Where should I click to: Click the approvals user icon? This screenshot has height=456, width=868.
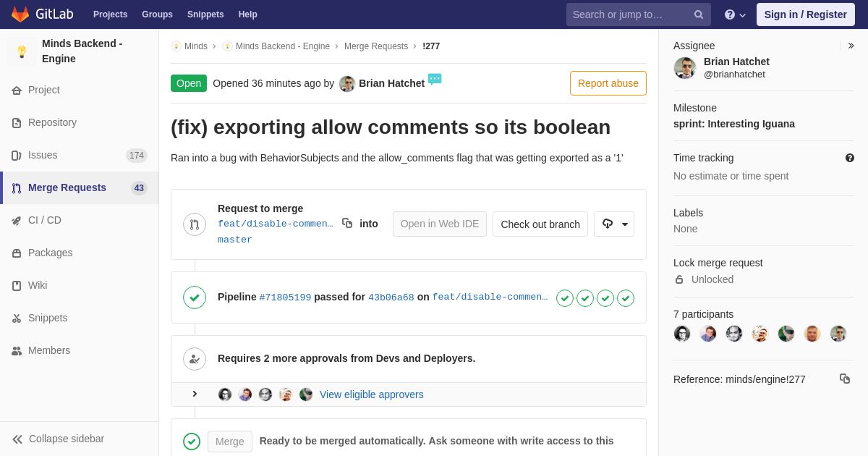tap(195, 359)
